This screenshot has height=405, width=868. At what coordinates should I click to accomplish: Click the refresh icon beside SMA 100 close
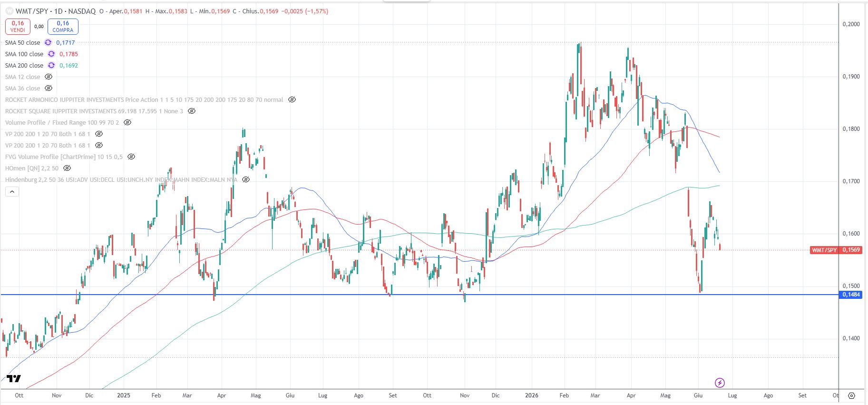[x=51, y=54]
